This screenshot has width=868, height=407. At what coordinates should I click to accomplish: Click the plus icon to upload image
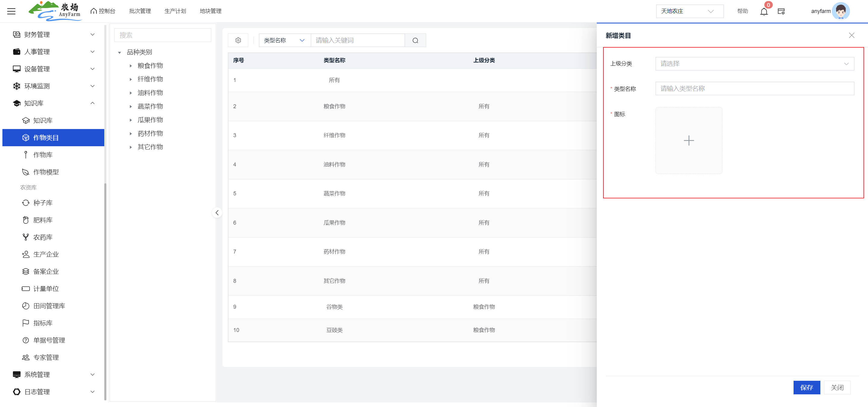[688, 140]
